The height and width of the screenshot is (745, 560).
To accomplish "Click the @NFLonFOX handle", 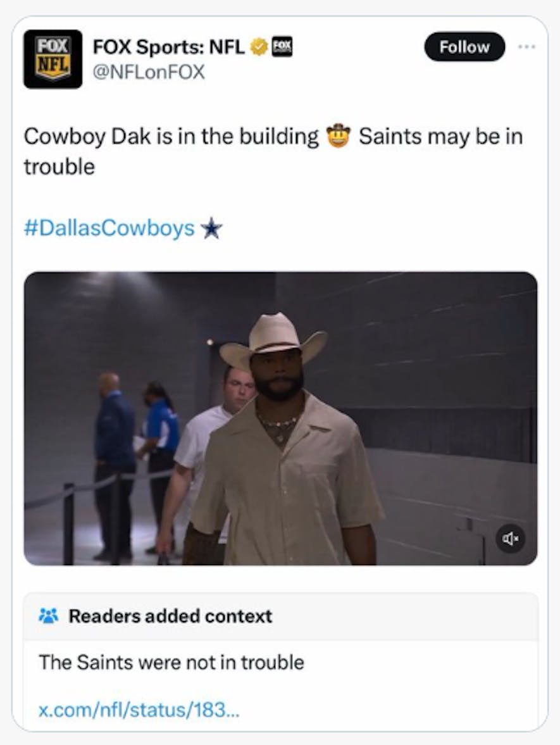I will coord(149,72).
